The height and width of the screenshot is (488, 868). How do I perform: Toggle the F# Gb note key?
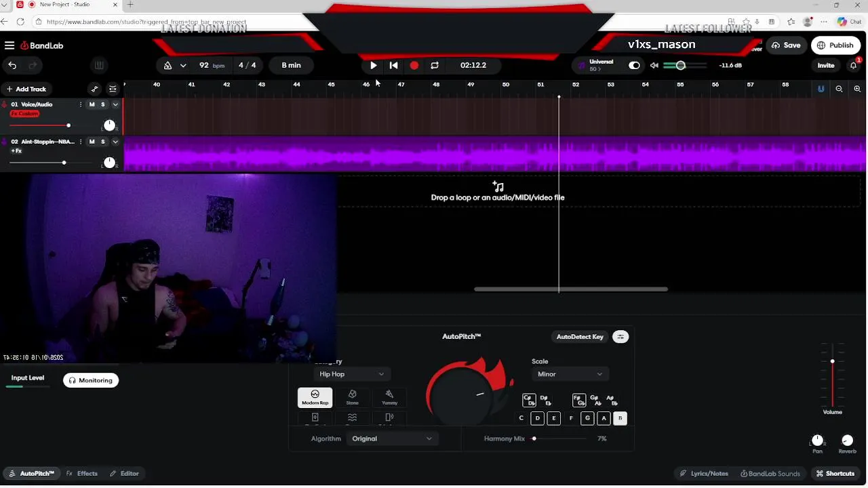pos(578,401)
